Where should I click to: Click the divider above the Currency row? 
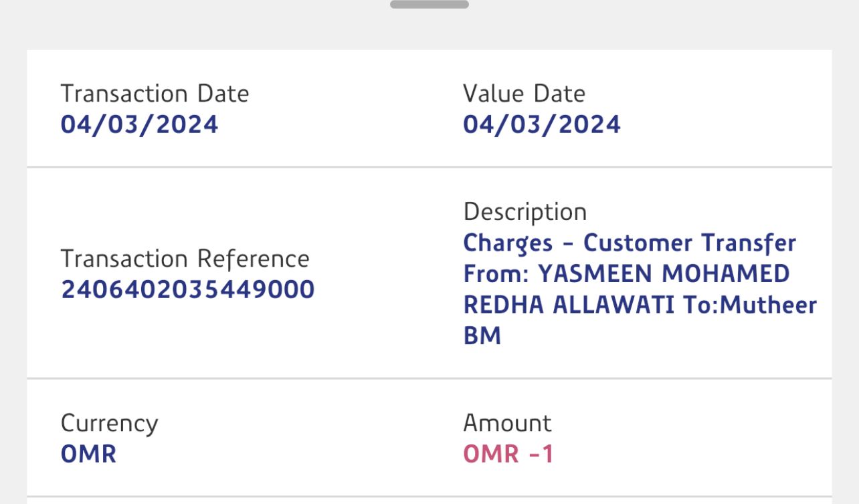(x=429, y=378)
